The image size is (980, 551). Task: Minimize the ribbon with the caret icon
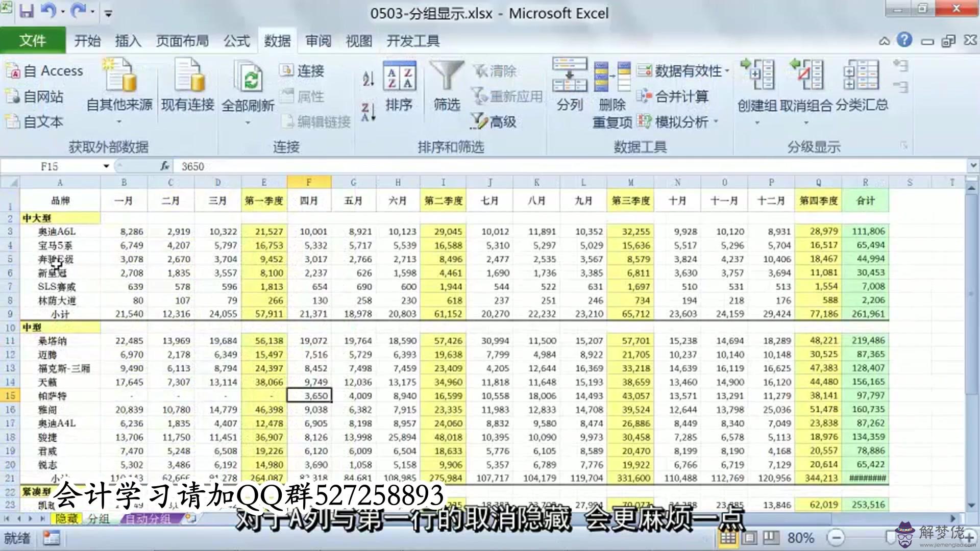coord(884,41)
